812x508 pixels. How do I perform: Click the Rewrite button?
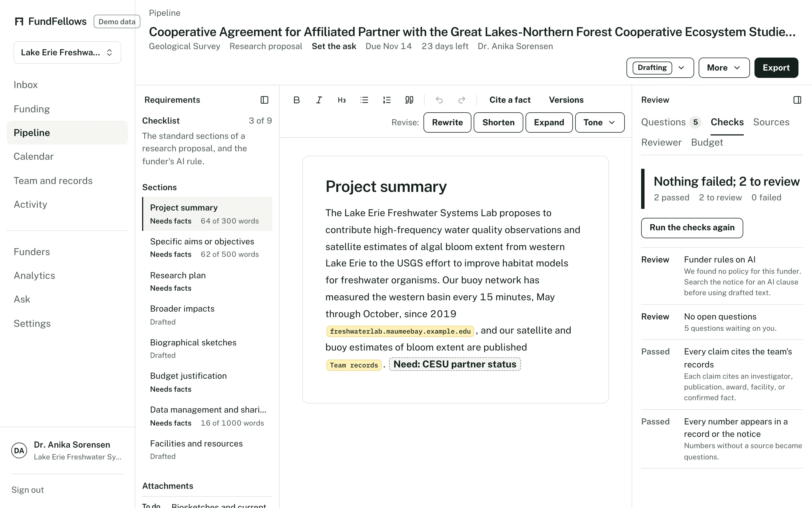(447, 122)
